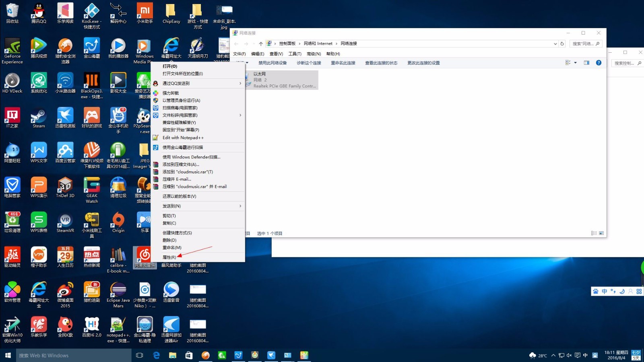Open the ChipEasy folder icon

point(171,13)
